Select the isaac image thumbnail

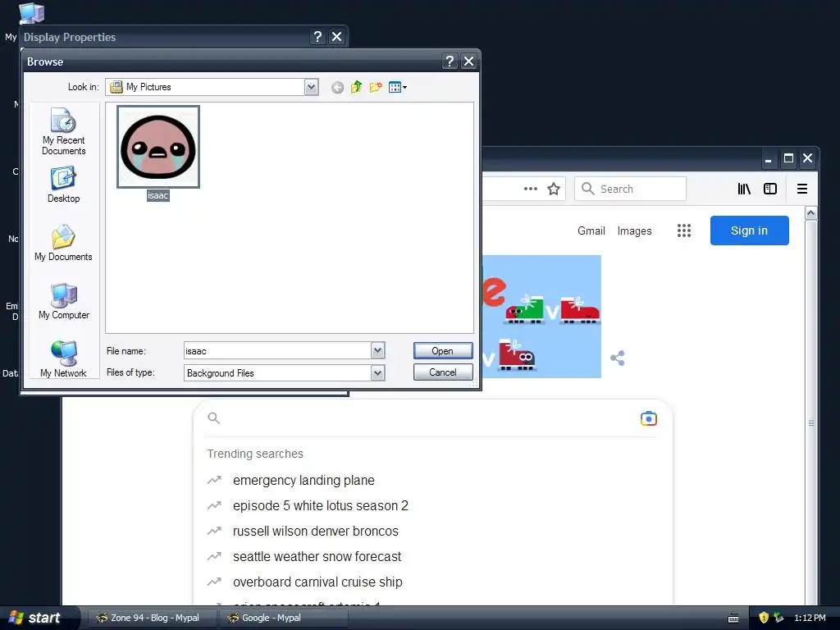tap(158, 147)
